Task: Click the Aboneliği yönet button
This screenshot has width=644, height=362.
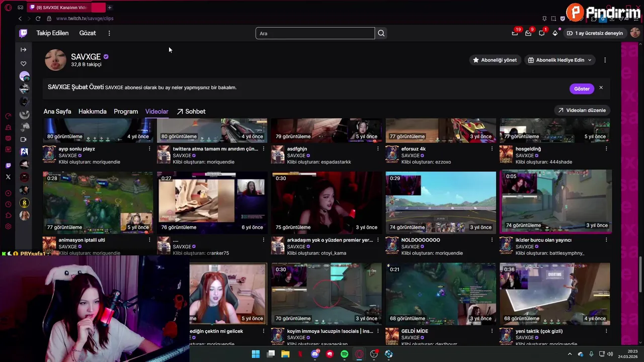Action: coord(495,60)
